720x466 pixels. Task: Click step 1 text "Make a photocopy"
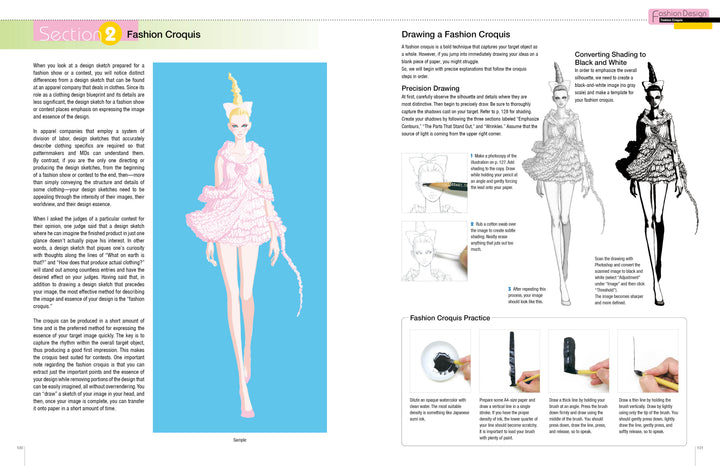point(494,172)
